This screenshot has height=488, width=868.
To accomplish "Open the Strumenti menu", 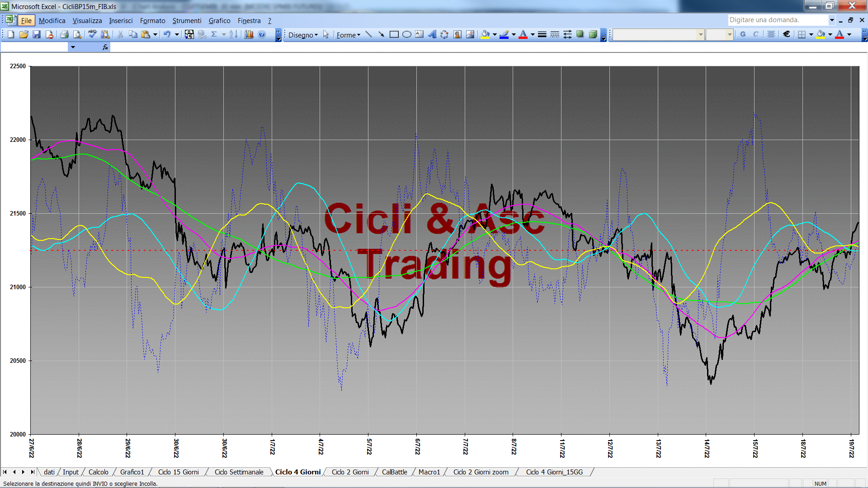I will coord(187,21).
